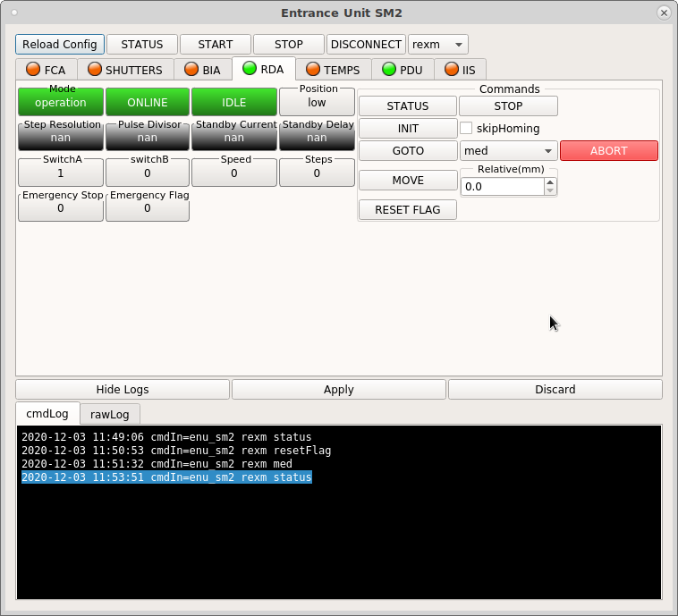Click the orange LED icon on IIS tab
The width and height of the screenshot is (678, 616).
451,70
